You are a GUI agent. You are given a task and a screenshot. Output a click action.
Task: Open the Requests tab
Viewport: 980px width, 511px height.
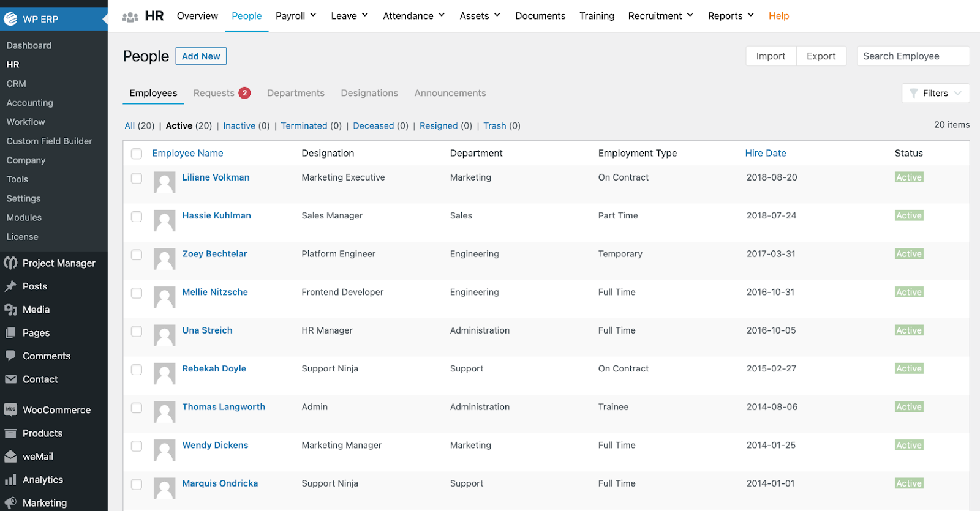click(214, 93)
